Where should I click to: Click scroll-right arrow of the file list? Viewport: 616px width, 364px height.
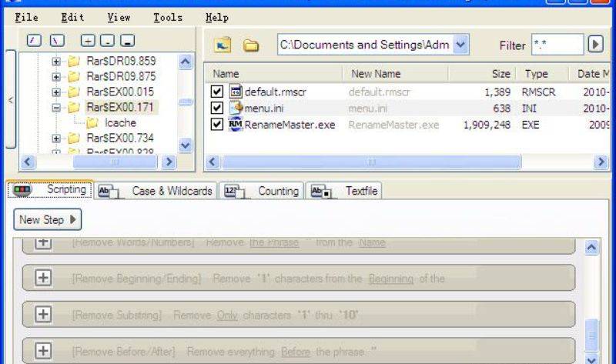point(601,162)
